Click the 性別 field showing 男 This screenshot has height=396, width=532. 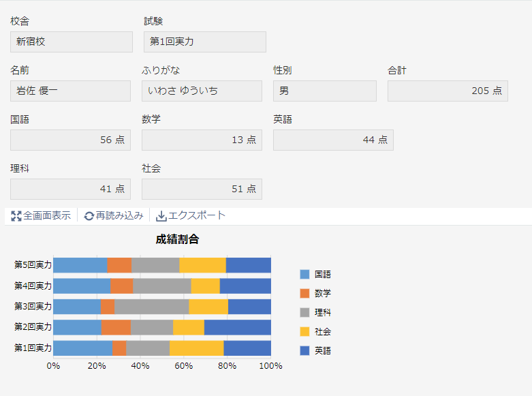click(325, 91)
